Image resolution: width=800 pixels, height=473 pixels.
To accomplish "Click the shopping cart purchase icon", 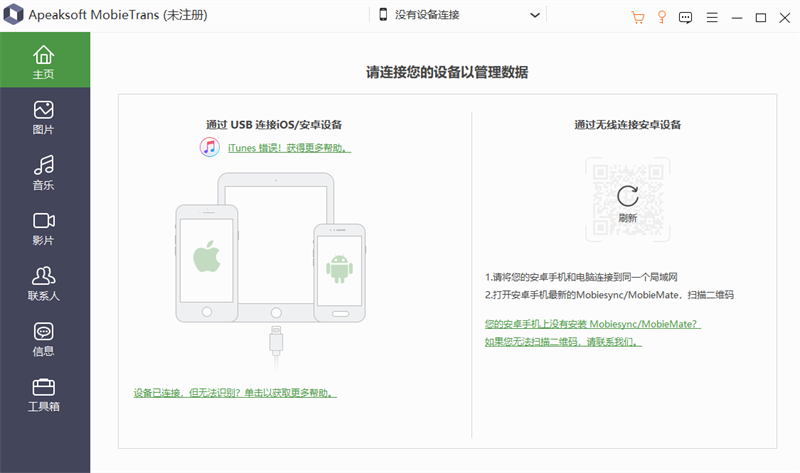I will [638, 17].
